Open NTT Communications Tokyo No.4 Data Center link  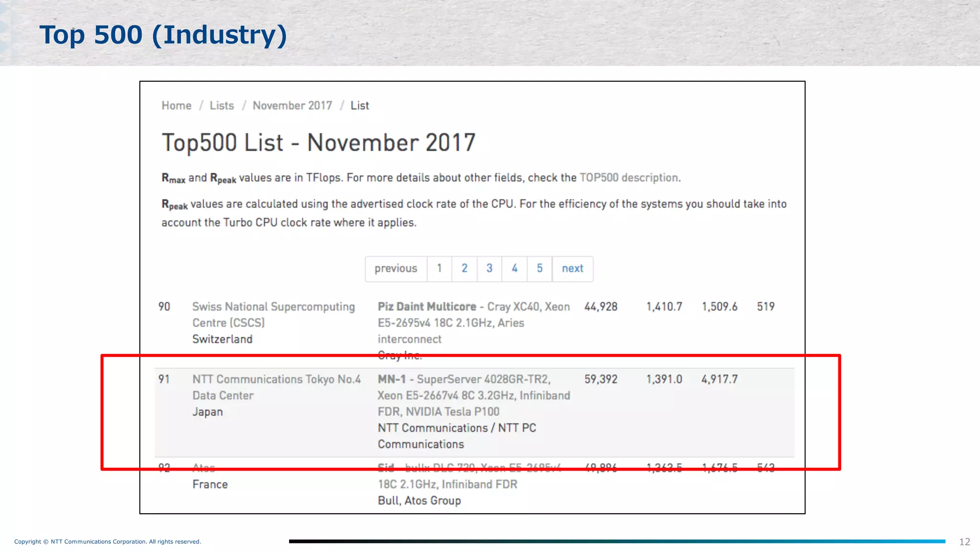pyautogui.click(x=277, y=387)
